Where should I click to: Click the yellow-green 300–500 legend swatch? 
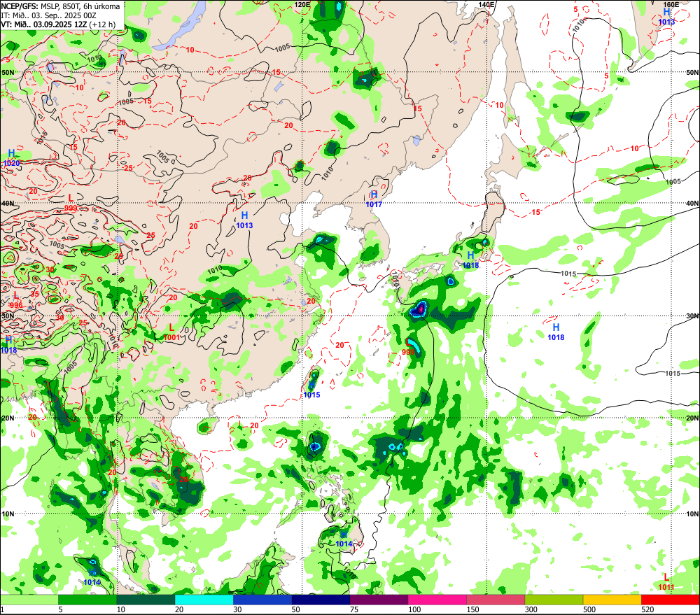[554, 600]
